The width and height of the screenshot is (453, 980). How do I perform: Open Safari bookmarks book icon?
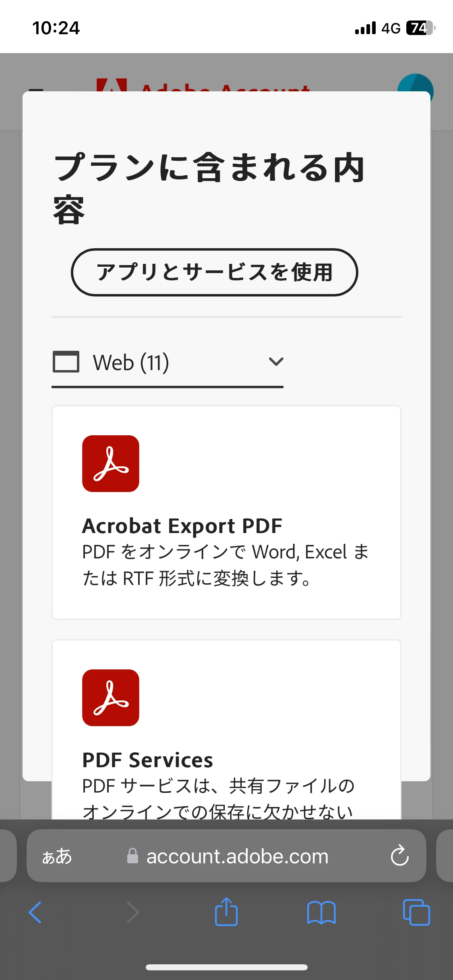[x=321, y=912]
